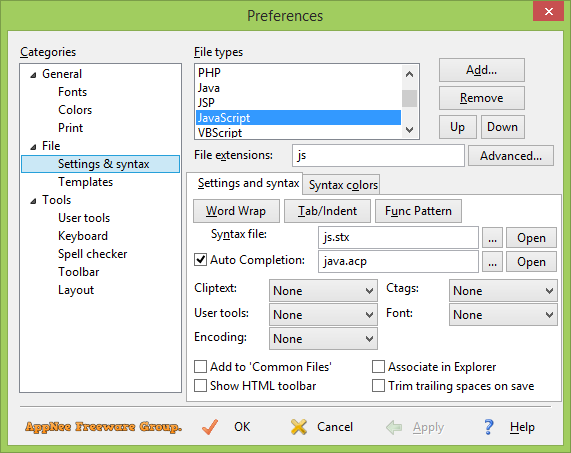The width and height of the screenshot is (571, 453).
Task: Switch to the Syntax colors tab
Action: (x=343, y=185)
